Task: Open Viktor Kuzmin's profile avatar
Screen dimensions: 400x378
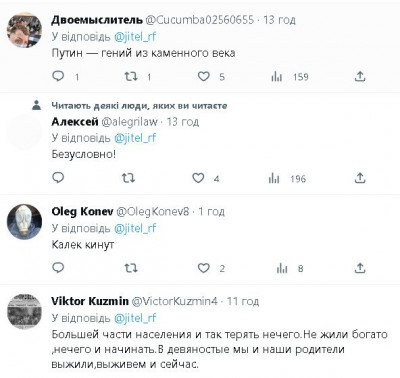Action: tap(24, 312)
